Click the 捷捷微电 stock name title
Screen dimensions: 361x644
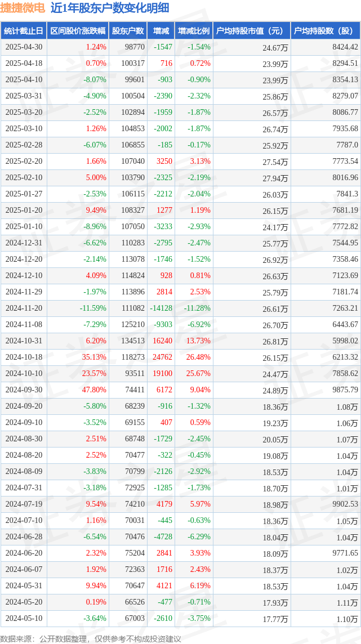tap(24, 8)
